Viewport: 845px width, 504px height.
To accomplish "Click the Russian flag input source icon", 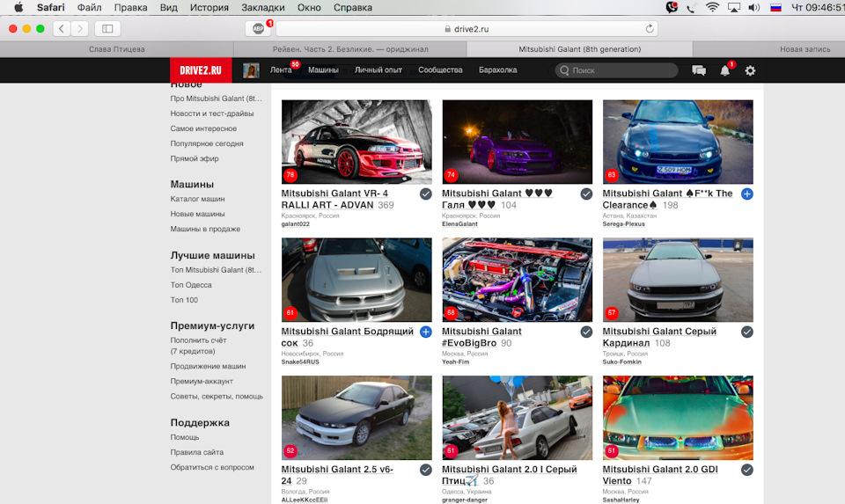I will pos(775,8).
